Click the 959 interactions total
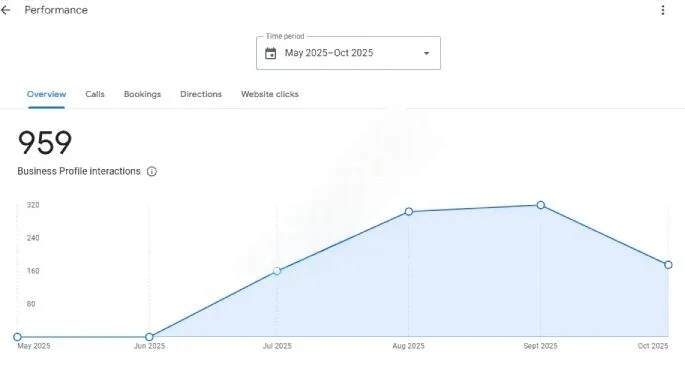Viewport: 685px width, 370px height. [x=45, y=142]
